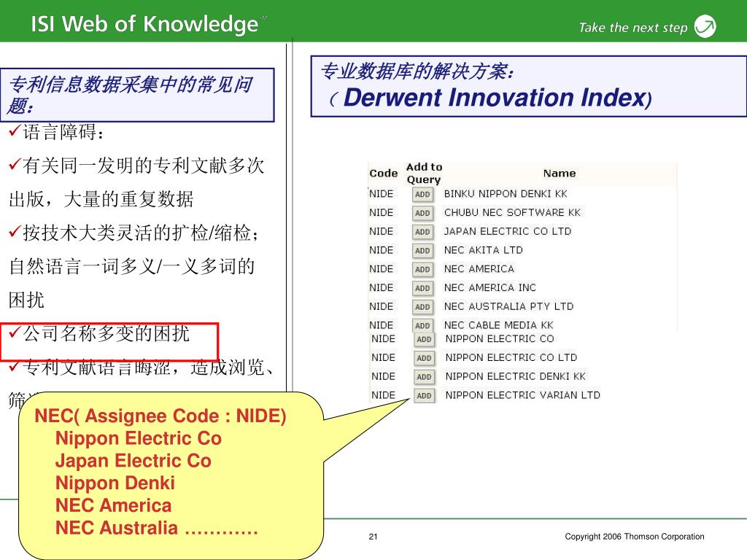
Task: Add NEC AUSTRALIA PTY LTD to query
Action: coord(422,307)
